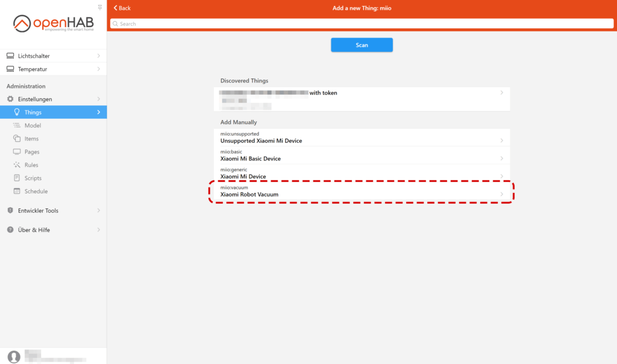
Task: Expand the Temperatur chevron
Action: 99,69
